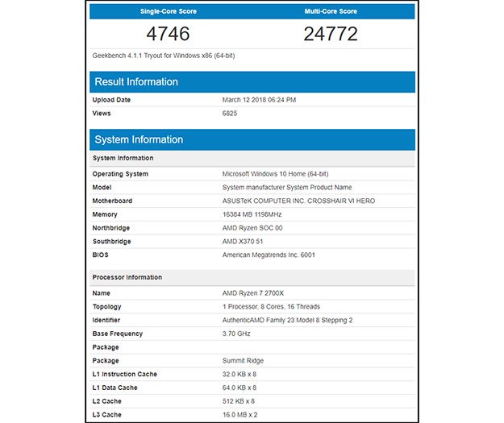Viewport: 504px width, 423px height.
Task: Select the Upload Date value March 12 2018
Action: click(259, 100)
